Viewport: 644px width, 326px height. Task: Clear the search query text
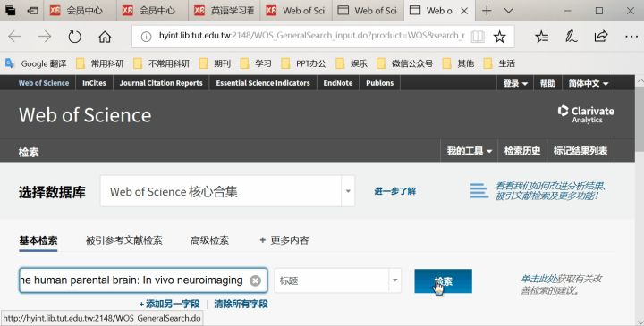tap(255, 280)
